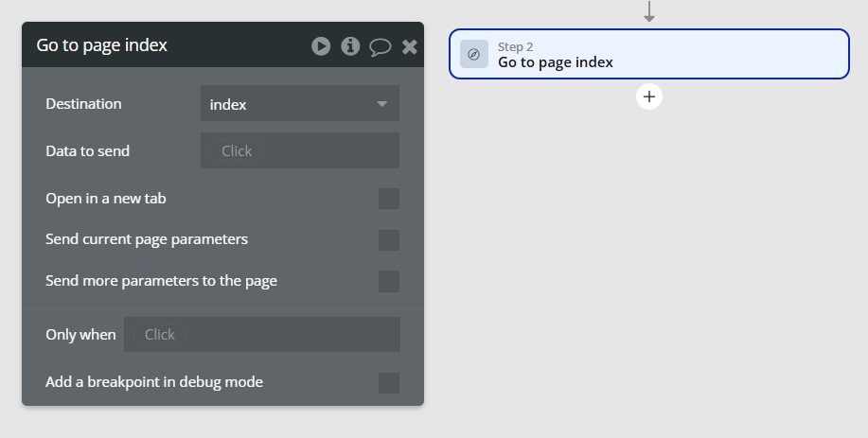
Task: Open the info icon for Go to page
Action: click(350, 46)
